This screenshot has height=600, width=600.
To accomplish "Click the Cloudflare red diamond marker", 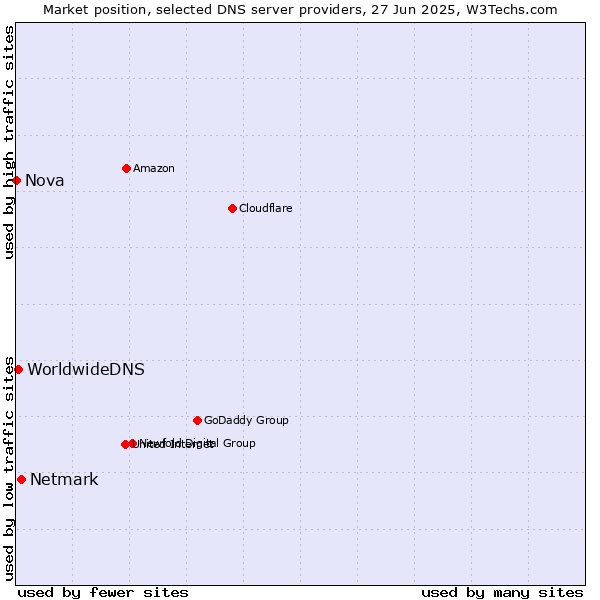I will (232, 209).
